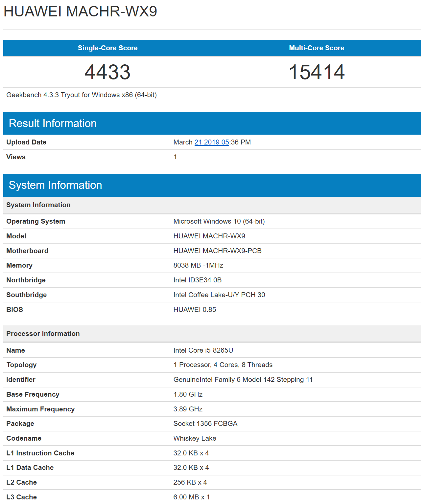Select '1 Processor, 4 Cores, 8 Threads' value
Viewport: 426px width, 504px height.
pos(223,365)
